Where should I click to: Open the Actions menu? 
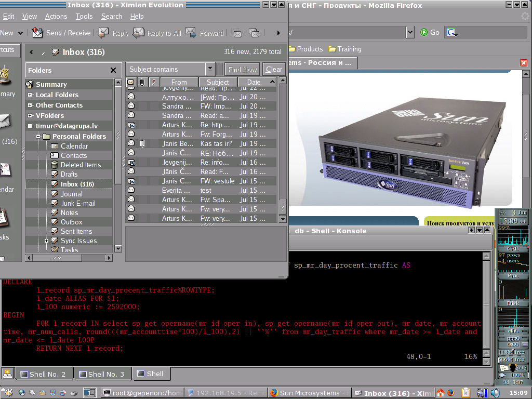[x=56, y=16]
